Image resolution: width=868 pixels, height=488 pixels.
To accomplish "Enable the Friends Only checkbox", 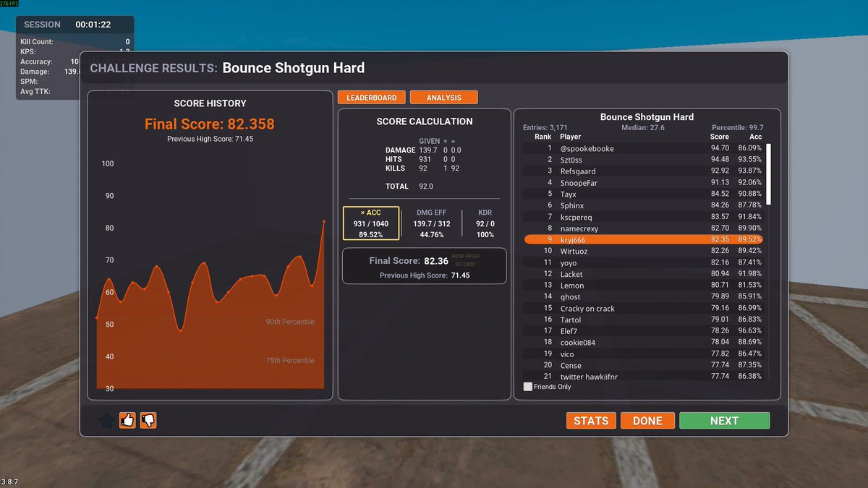I will [x=527, y=387].
